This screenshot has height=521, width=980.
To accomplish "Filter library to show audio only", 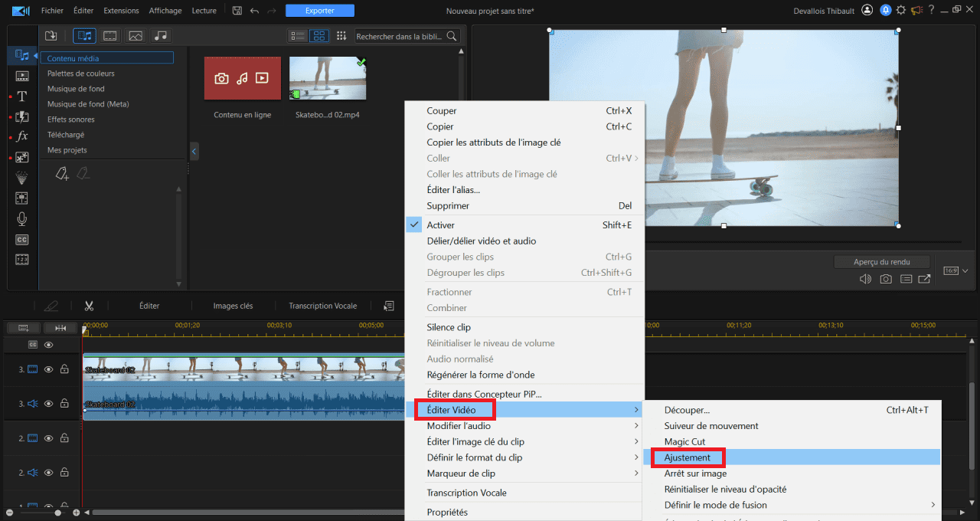I will click(160, 36).
